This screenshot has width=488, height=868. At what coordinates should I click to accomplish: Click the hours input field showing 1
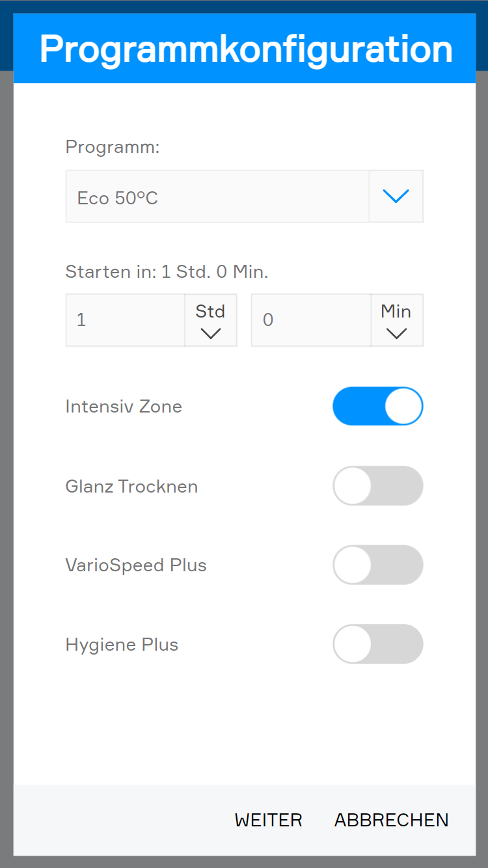(125, 320)
